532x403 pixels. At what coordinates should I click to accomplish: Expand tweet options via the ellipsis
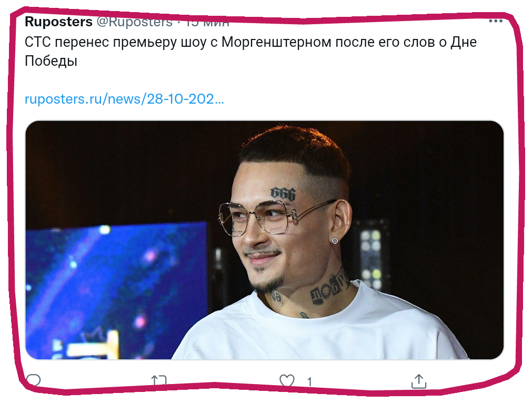(495, 21)
